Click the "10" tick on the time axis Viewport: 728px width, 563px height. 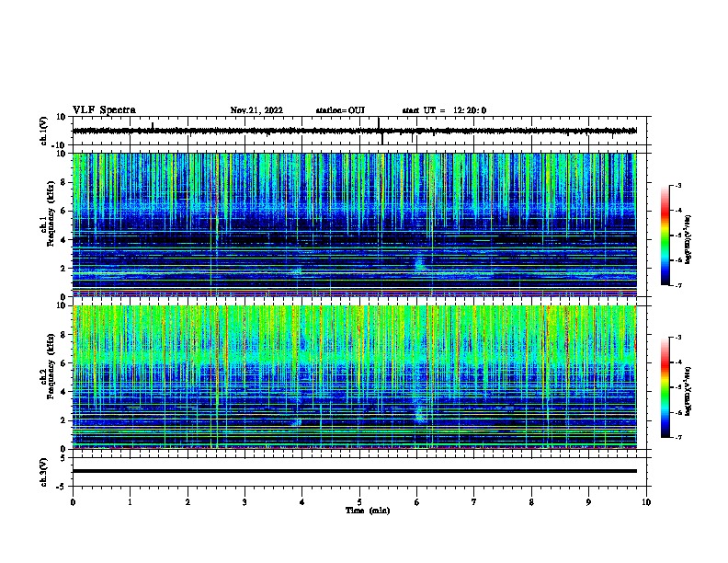click(646, 502)
